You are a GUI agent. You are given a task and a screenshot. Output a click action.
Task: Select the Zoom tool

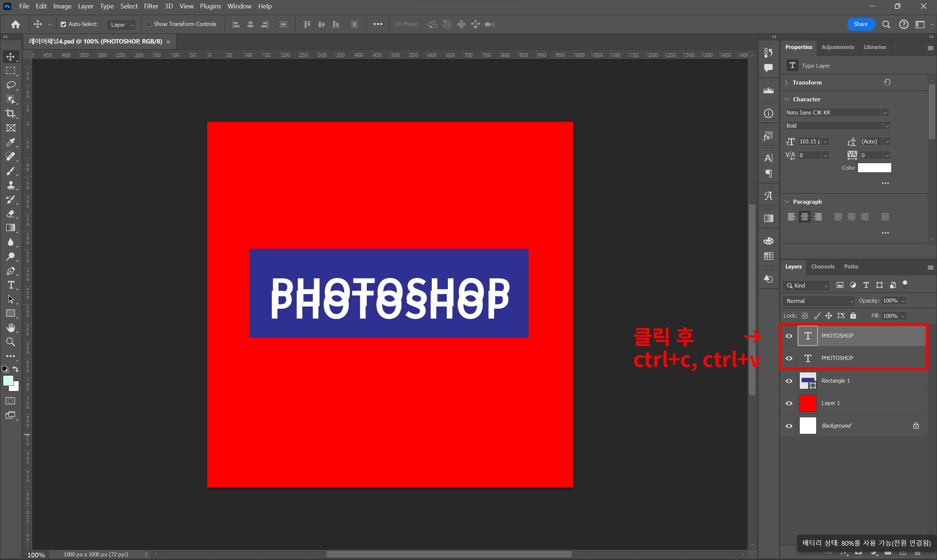coord(11,342)
